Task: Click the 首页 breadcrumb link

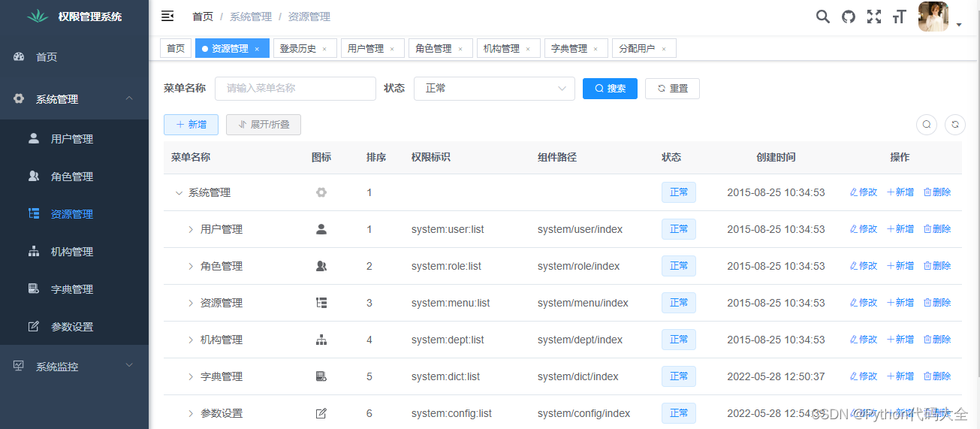Action: tap(203, 17)
